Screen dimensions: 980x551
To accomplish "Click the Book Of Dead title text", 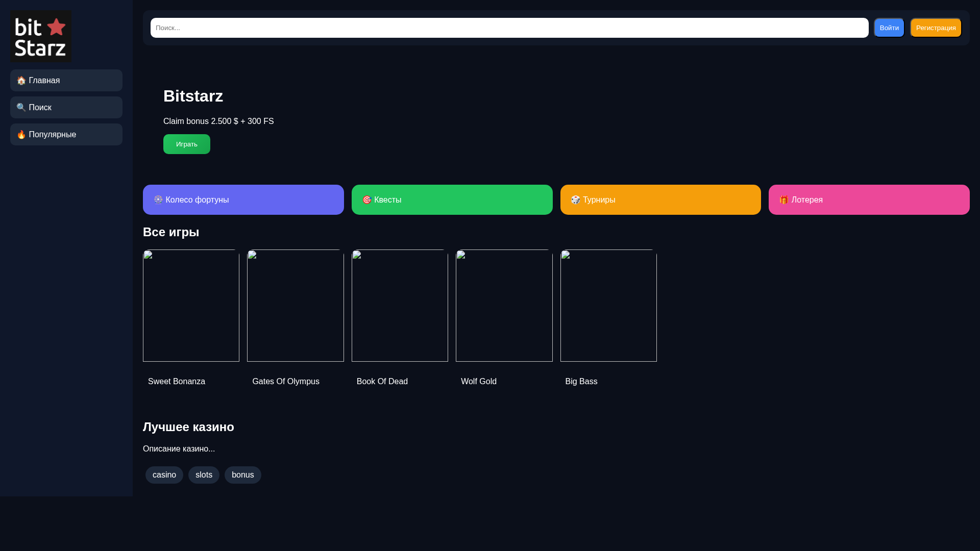I will [x=382, y=382].
